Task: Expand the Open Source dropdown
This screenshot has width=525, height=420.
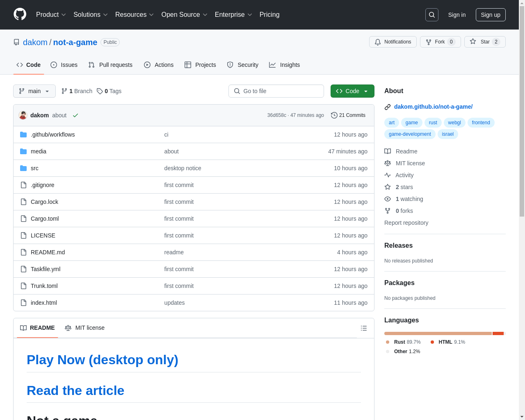Action: [x=185, y=15]
